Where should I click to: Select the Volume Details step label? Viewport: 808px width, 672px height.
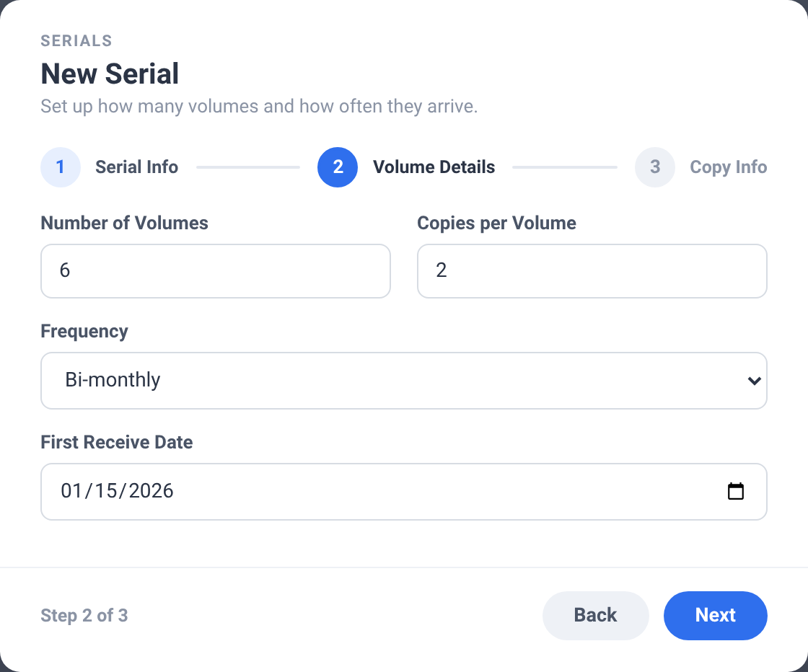coord(434,167)
